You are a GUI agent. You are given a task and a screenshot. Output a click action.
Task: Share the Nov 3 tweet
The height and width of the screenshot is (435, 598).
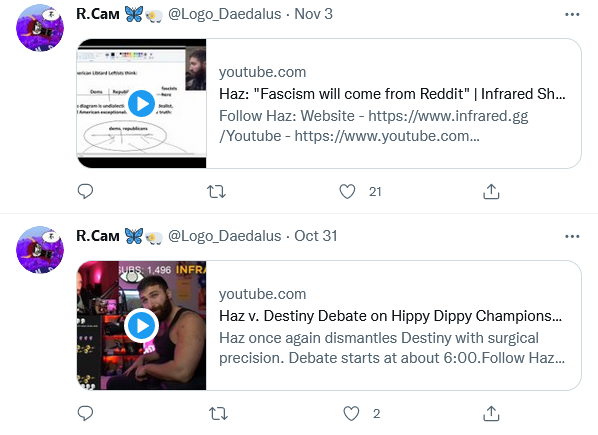(491, 191)
